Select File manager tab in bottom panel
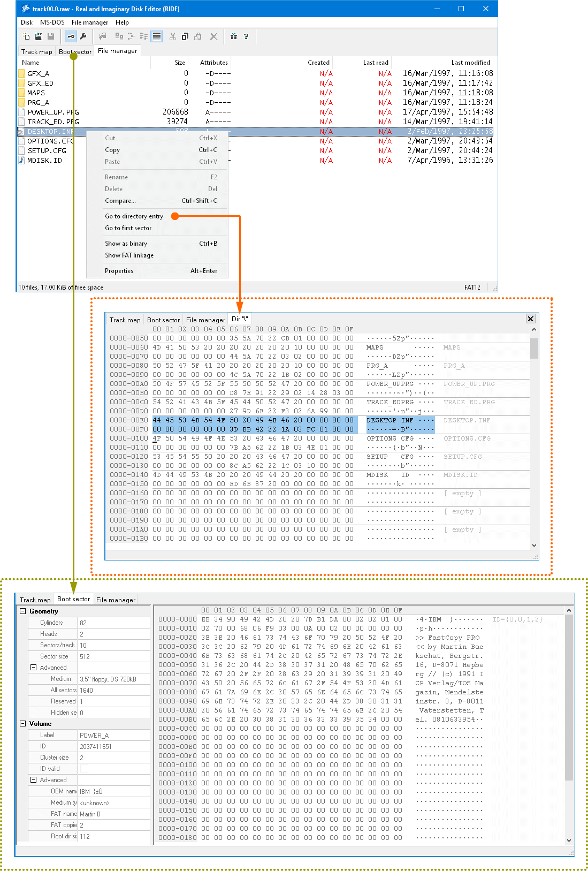 [x=116, y=600]
